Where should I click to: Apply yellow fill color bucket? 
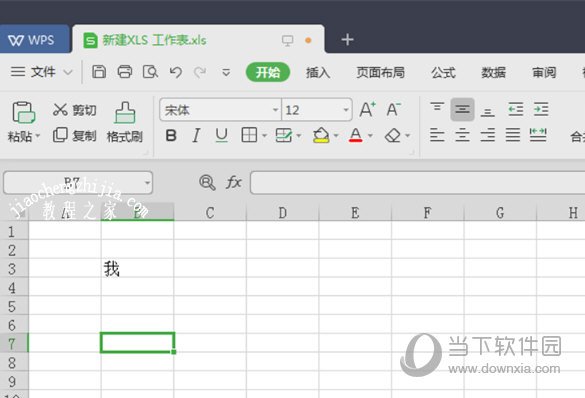321,135
